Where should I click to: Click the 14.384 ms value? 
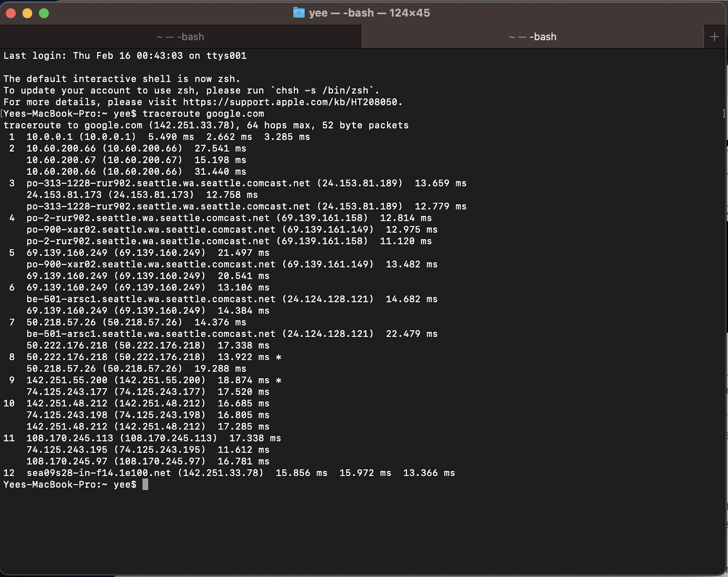pos(243,311)
